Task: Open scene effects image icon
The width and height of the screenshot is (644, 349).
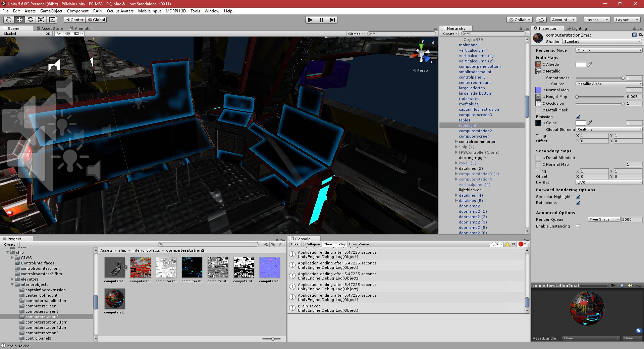Action: (76, 34)
